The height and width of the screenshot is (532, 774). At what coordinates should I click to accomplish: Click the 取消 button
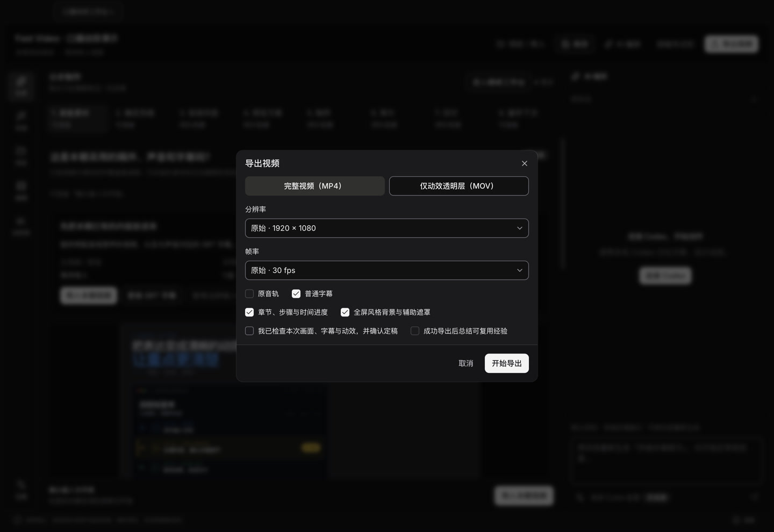coord(466,363)
